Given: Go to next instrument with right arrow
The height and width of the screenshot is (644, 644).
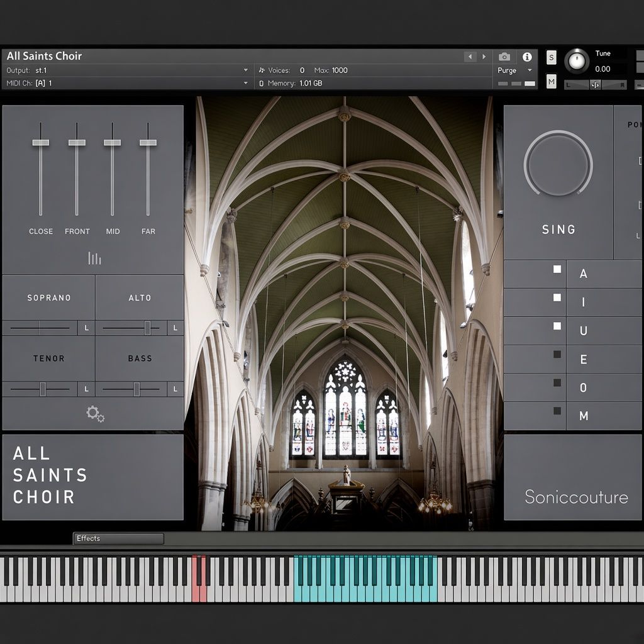Looking at the screenshot, I should (x=484, y=57).
